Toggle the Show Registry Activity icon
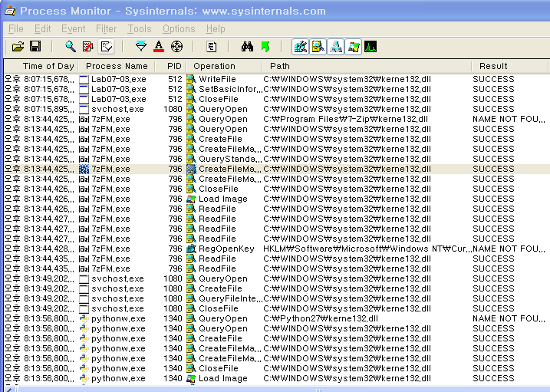550x392 pixels. (300, 47)
